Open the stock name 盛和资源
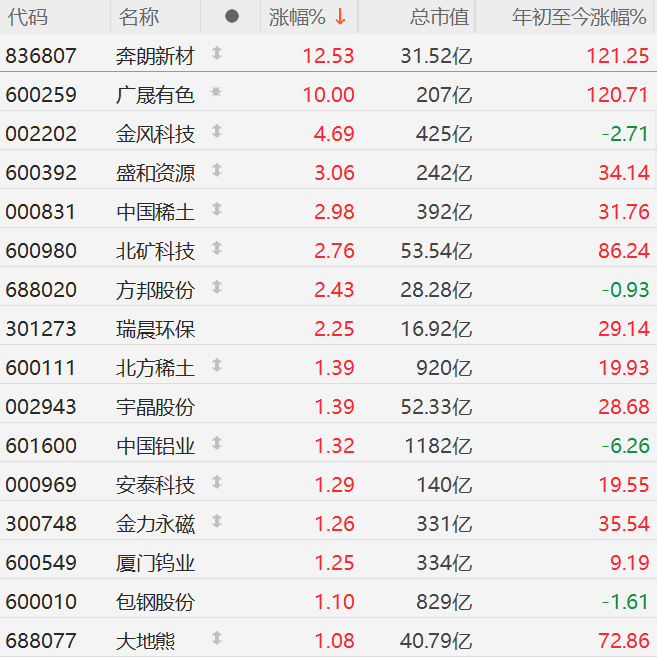Image resolution: width=657 pixels, height=657 pixels. click(x=155, y=173)
